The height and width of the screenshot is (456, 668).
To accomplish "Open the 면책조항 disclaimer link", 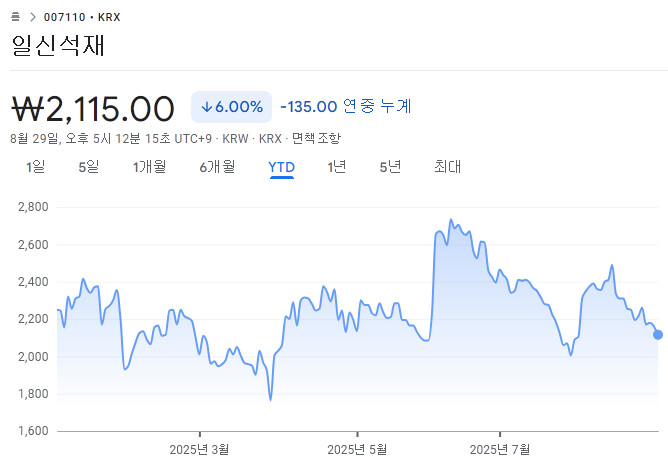I will [x=316, y=138].
